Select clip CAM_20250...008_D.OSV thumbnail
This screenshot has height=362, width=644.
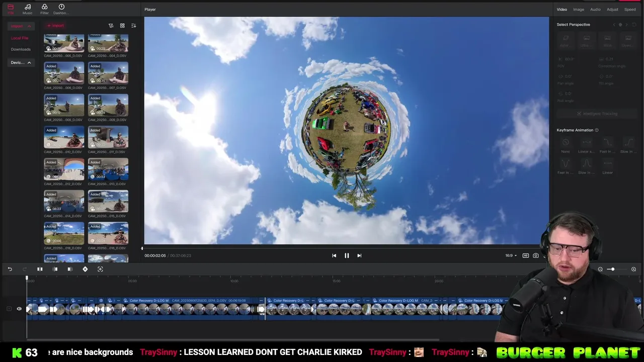click(x=64, y=105)
